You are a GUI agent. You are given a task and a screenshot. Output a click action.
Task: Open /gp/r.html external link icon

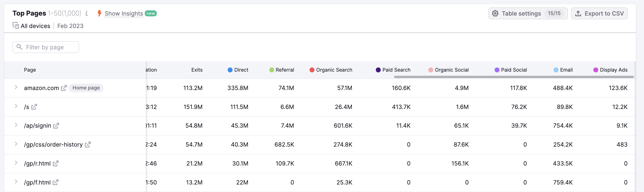point(56,163)
